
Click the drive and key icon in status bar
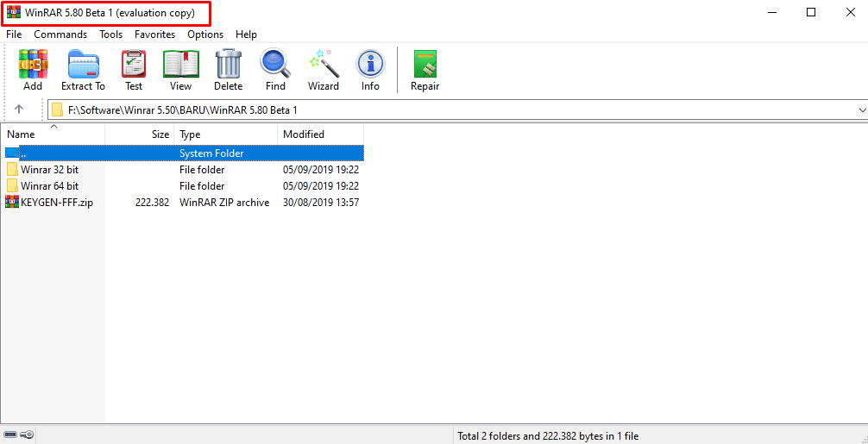pyautogui.click(x=19, y=435)
